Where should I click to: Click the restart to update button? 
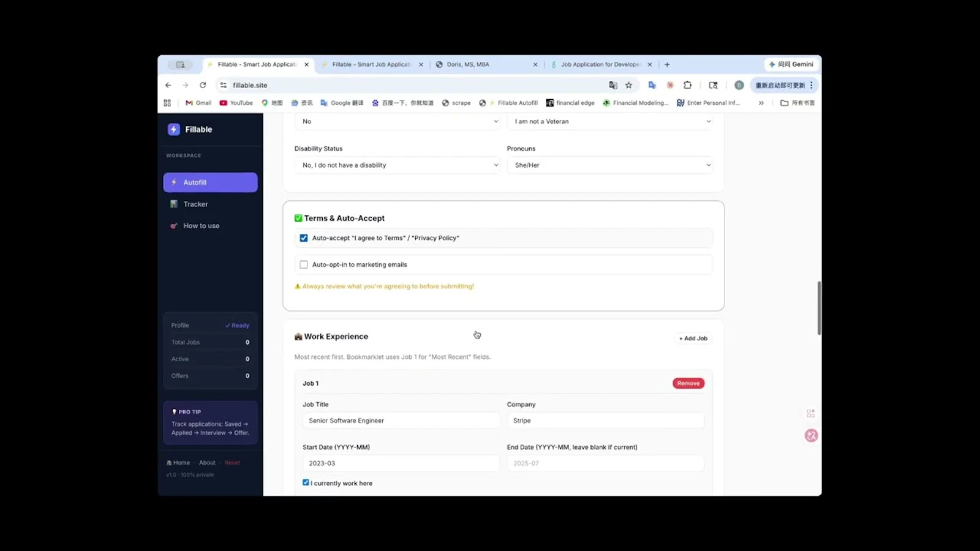click(x=780, y=85)
